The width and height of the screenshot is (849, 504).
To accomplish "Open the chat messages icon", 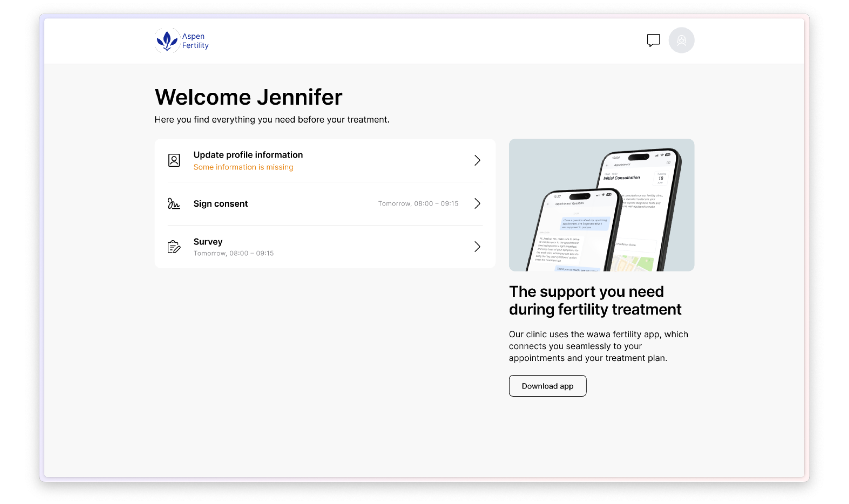I will point(653,40).
